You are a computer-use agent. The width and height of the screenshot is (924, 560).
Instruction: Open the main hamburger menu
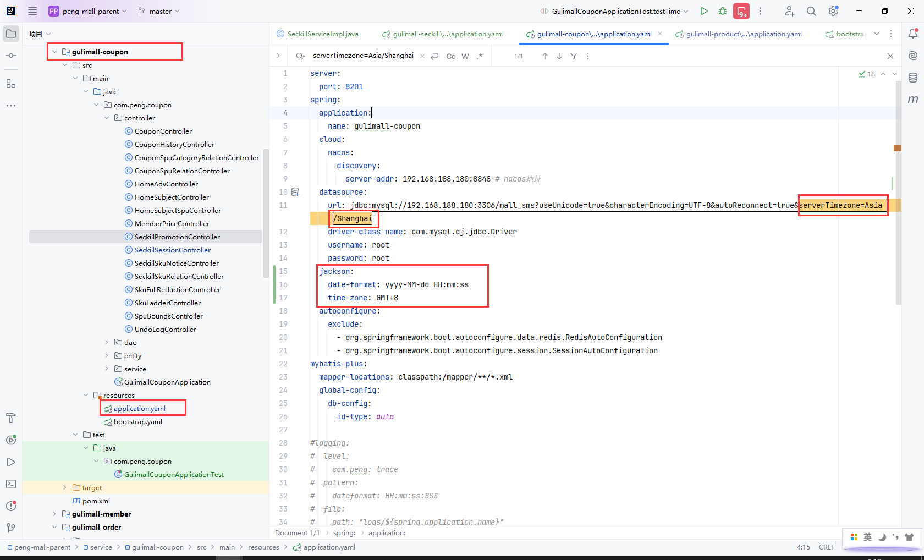32,11
